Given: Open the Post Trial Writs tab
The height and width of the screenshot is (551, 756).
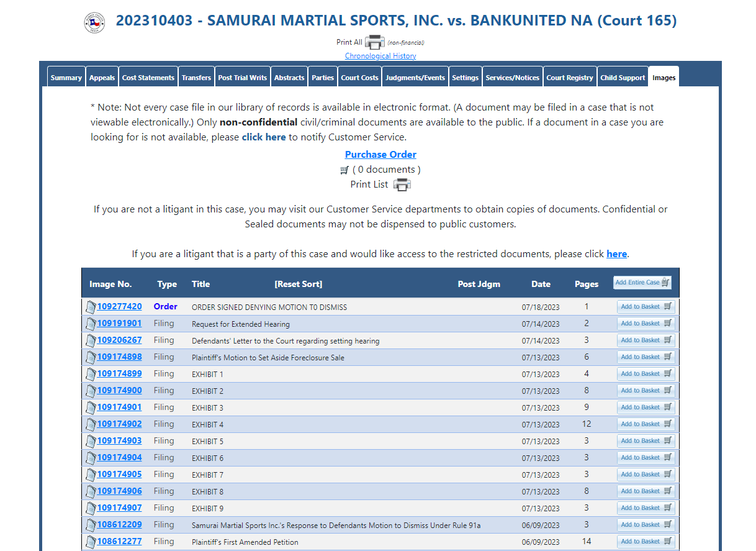Looking at the screenshot, I should [x=243, y=78].
